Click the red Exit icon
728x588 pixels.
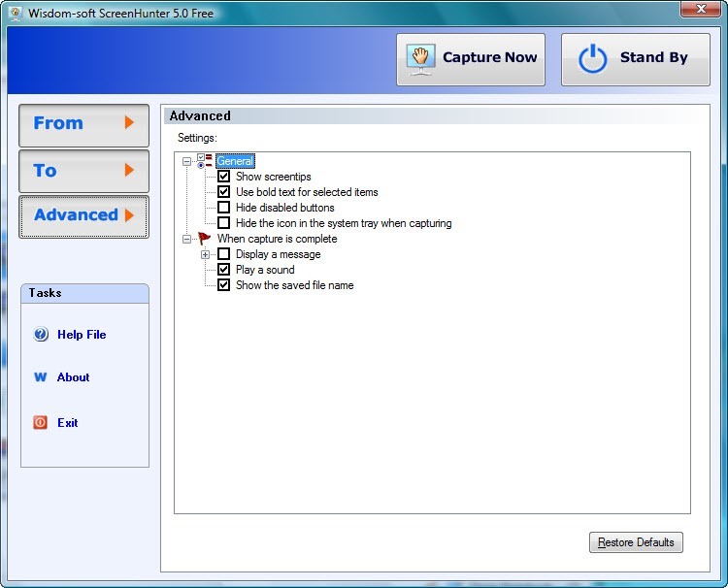[41, 423]
